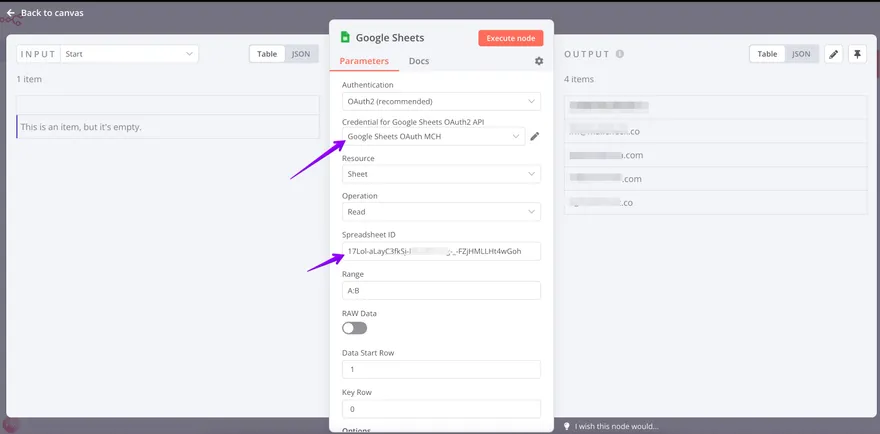Screen dimensions: 880x434
Task: Switch to the Docs tab
Action: click(x=419, y=61)
